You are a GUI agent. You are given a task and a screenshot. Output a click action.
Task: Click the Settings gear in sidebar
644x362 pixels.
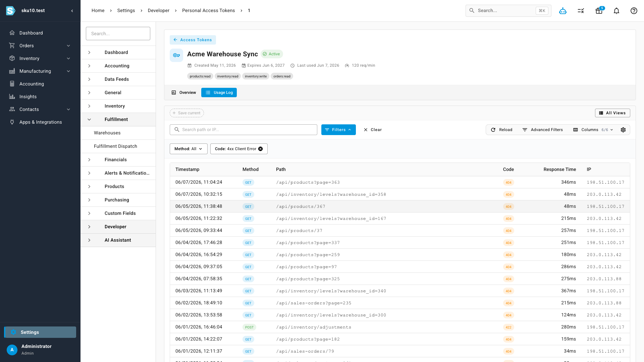coord(13,332)
